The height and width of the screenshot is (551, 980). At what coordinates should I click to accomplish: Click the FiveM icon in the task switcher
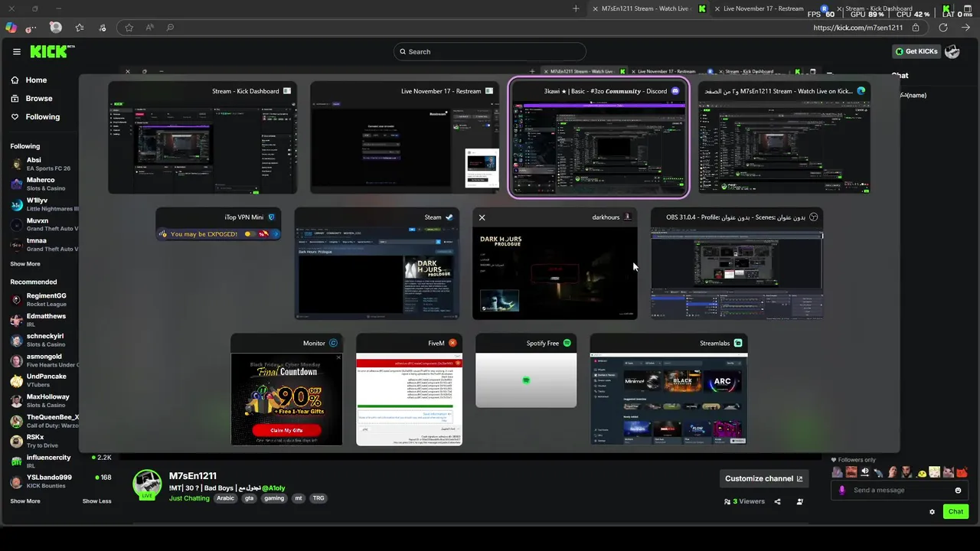(x=452, y=343)
